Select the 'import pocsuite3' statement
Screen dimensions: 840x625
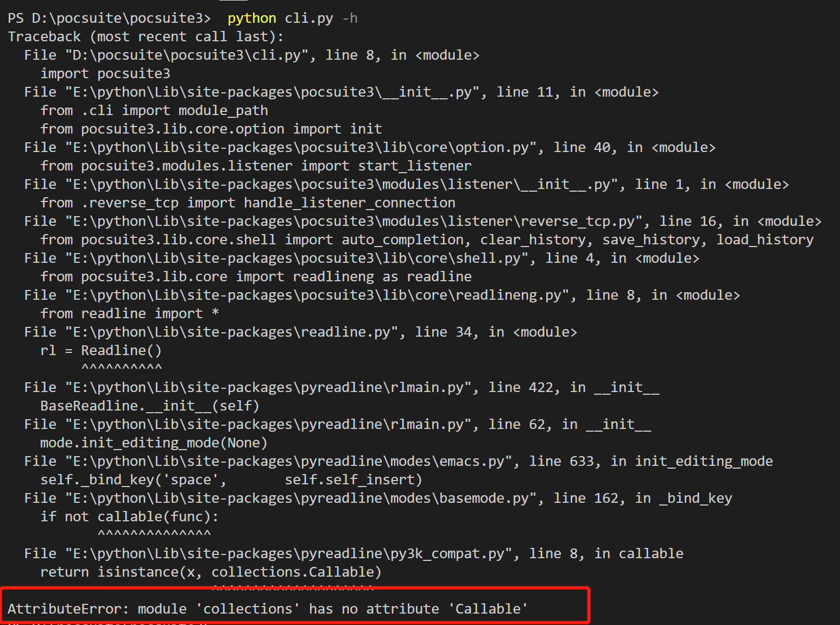pos(105,73)
